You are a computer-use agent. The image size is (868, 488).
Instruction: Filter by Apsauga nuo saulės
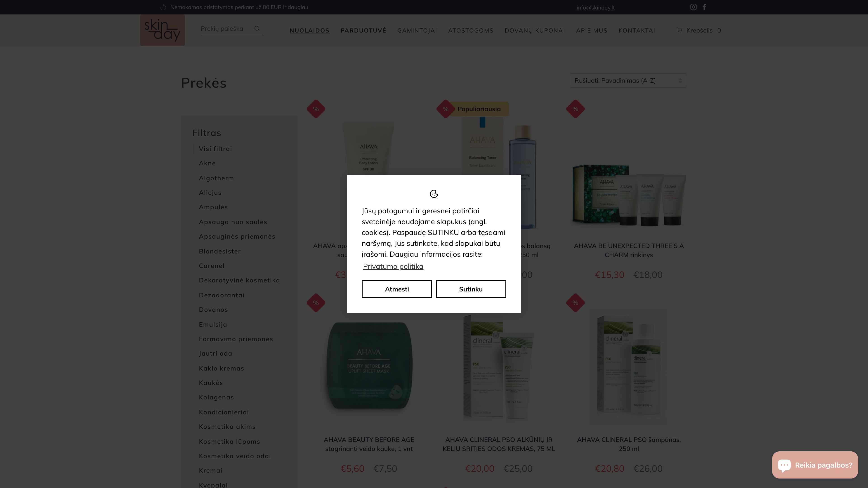233,222
